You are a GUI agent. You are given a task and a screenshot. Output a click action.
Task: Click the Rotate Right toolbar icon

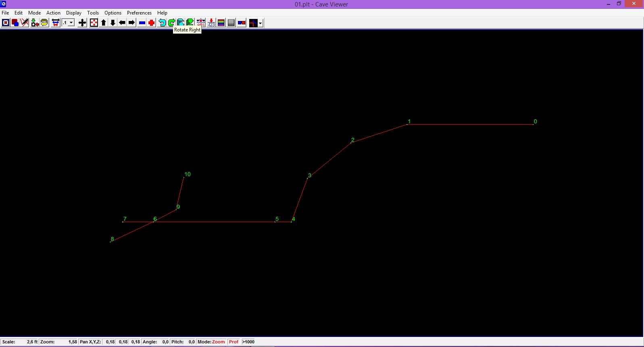point(171,23)
